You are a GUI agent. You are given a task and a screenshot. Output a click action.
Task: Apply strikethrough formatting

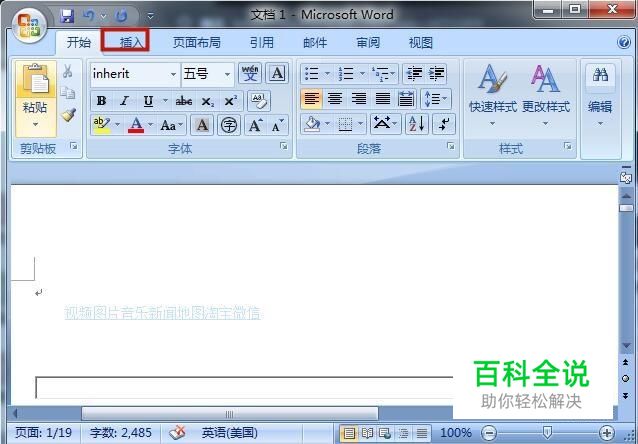point(184,101)
